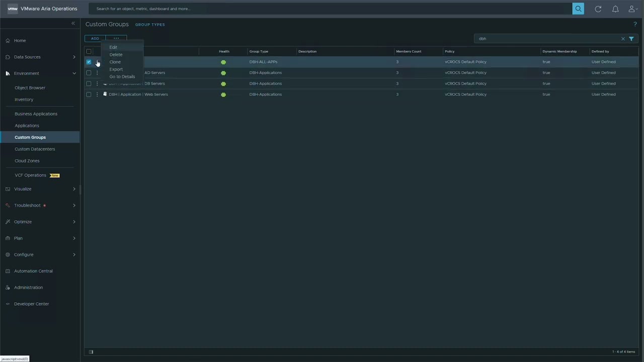This screenshot has width=644, height=362.
Task: Collapse the Environment section chevron
Action: [x=74, y=73]
